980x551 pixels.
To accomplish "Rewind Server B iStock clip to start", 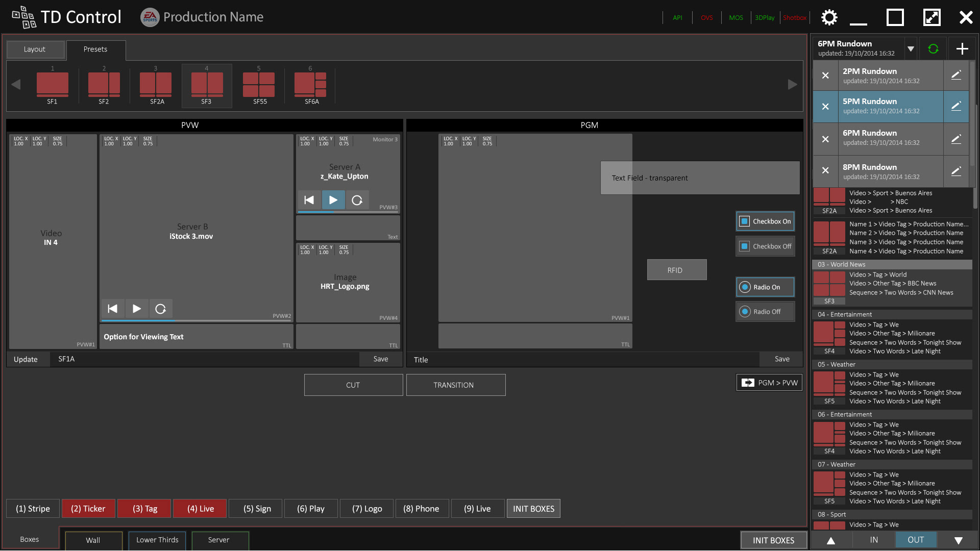I will coord(113,309).
